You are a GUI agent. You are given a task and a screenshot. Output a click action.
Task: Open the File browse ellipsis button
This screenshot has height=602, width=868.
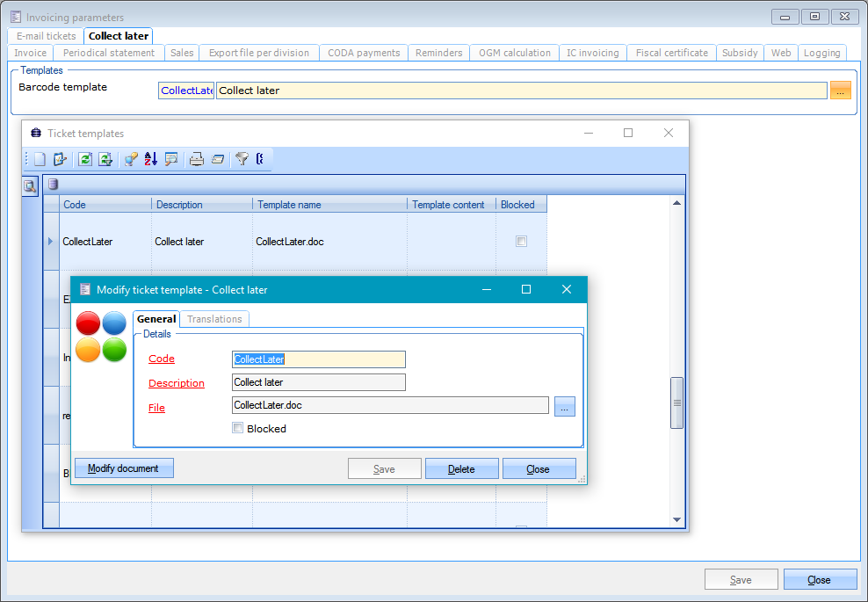[564, 406]
